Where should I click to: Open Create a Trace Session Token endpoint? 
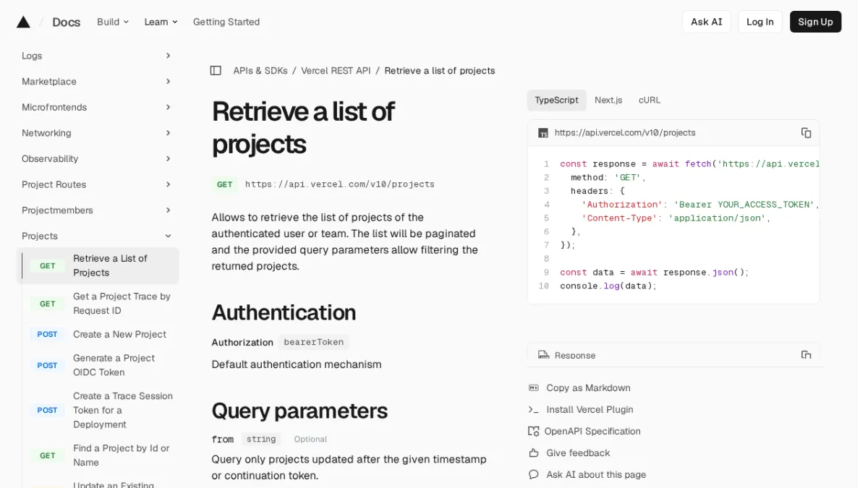tap(98, 410)
